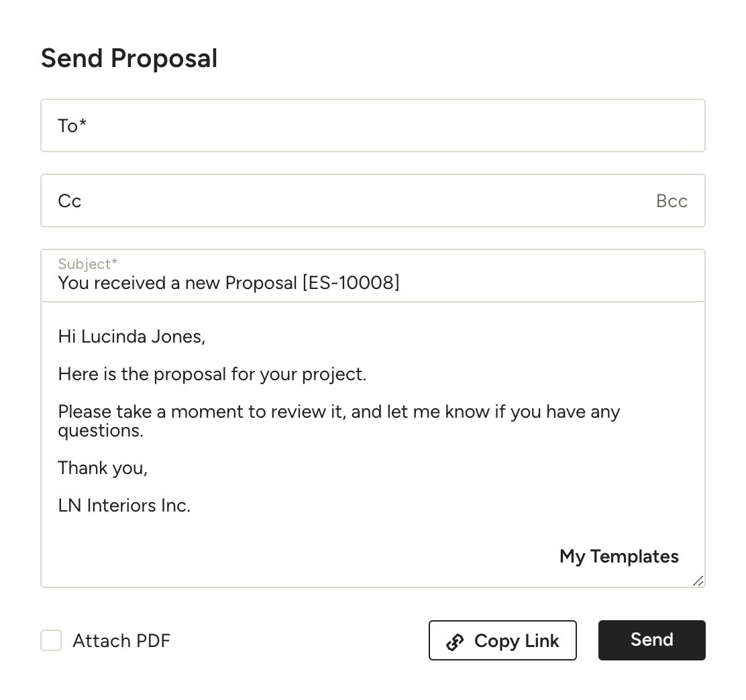Click inside the To recipient field
The width and height of the screenshot is (746, 700).
[268, 125]
